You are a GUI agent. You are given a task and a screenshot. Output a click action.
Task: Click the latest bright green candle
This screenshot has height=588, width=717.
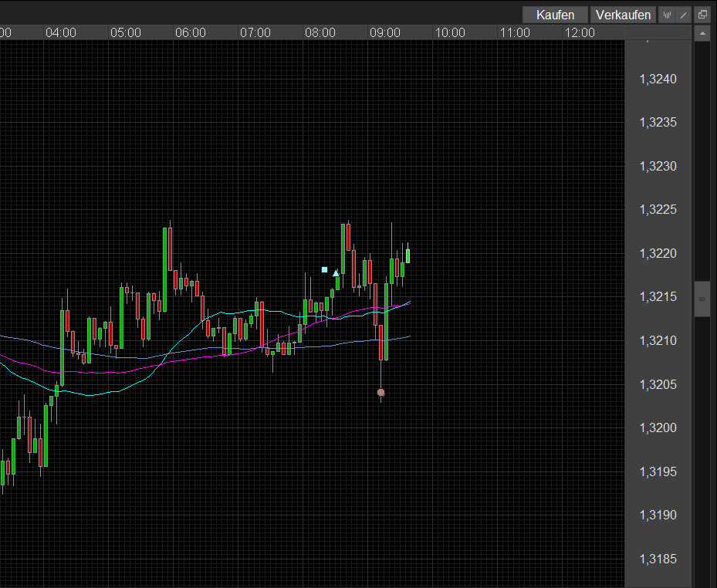(x=408, y=255)
